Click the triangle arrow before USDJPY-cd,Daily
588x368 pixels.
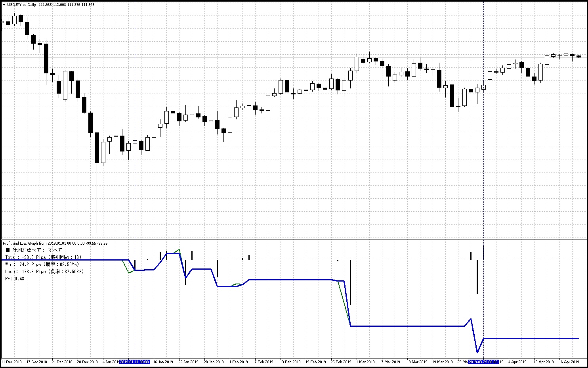point(4,5)
